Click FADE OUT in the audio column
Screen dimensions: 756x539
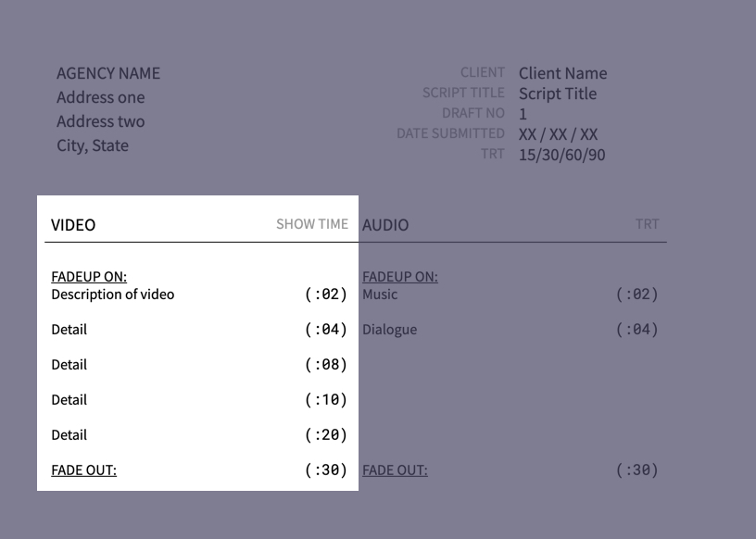click(x=395, y=470)
